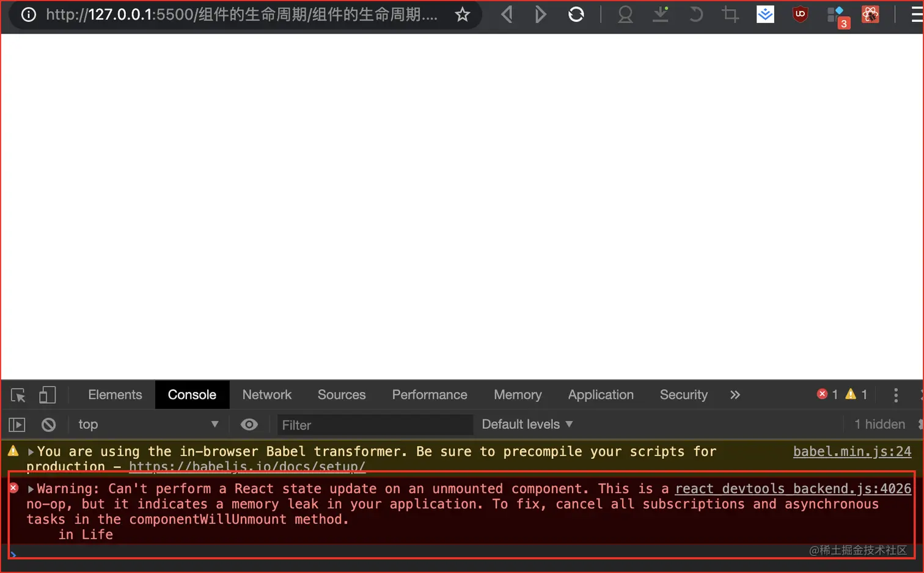The image size is (924, 573).
Task: Show the console sidebar
Action: coord(17,425)
